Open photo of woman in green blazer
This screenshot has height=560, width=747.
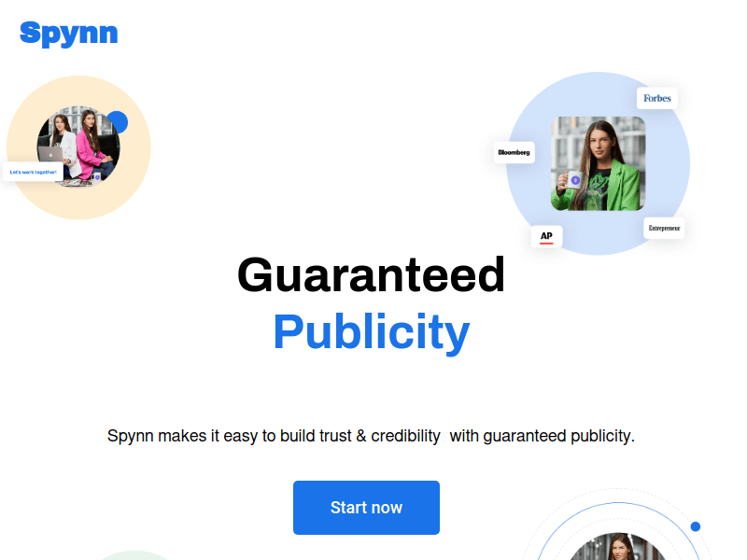(x=598, y=163)
